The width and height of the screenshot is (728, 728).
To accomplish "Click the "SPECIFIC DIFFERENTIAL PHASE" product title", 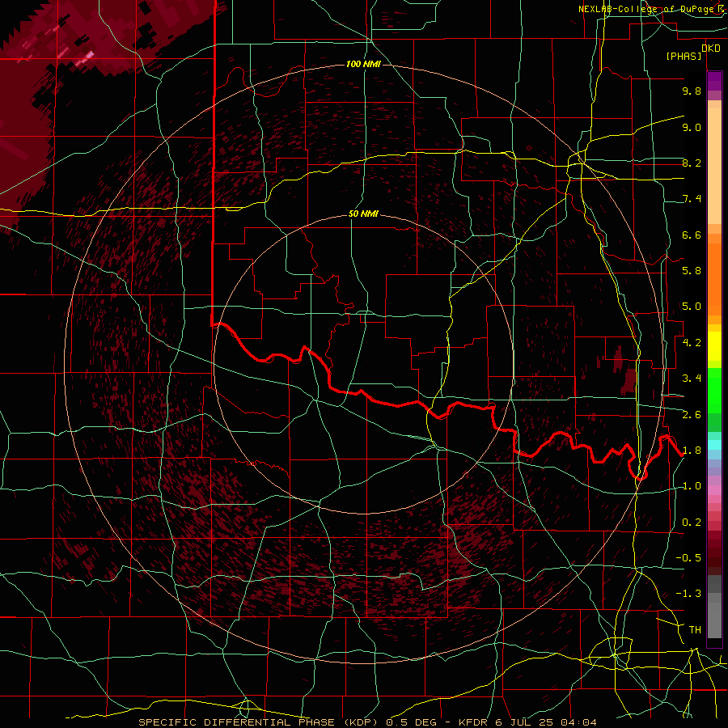I will click(x=236, y=722).
